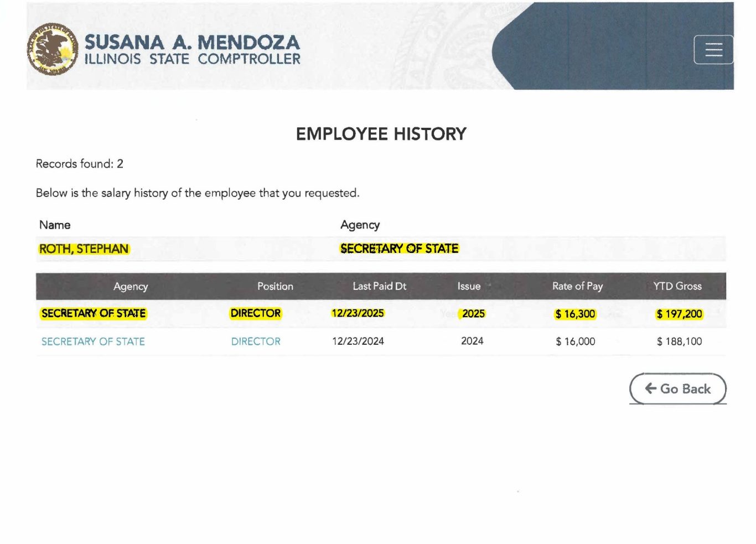
Task: Click the Position column header
Action: 275,286
